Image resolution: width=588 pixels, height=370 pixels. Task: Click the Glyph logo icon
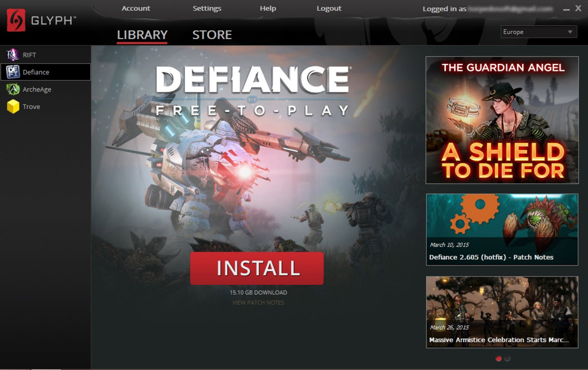click(16, 20)
